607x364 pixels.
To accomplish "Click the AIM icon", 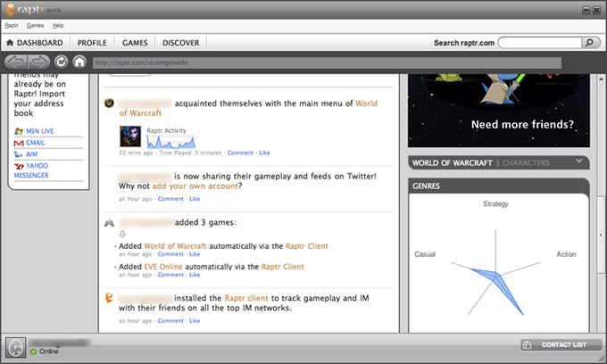I will click(x=18, y=154).
